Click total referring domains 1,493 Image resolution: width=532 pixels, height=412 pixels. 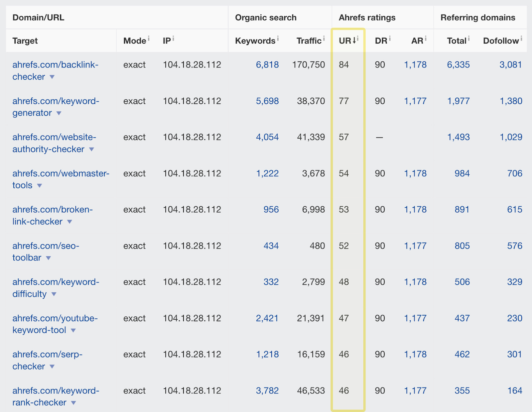tap(459, 137)
